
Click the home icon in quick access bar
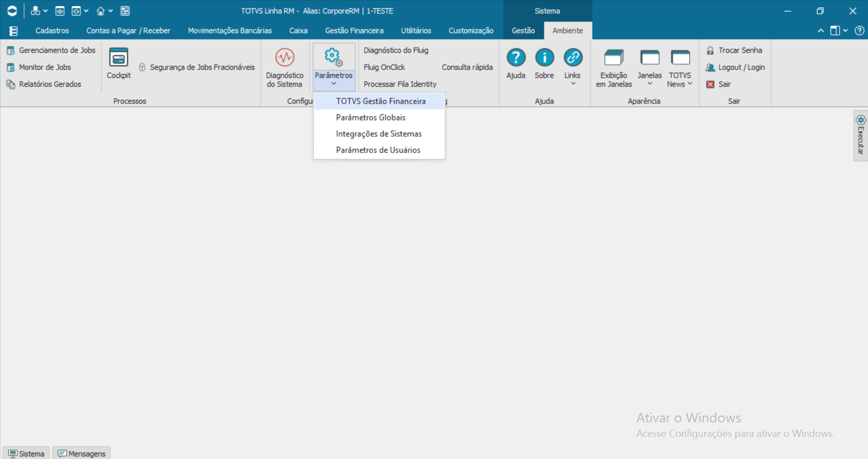[100, 11]
